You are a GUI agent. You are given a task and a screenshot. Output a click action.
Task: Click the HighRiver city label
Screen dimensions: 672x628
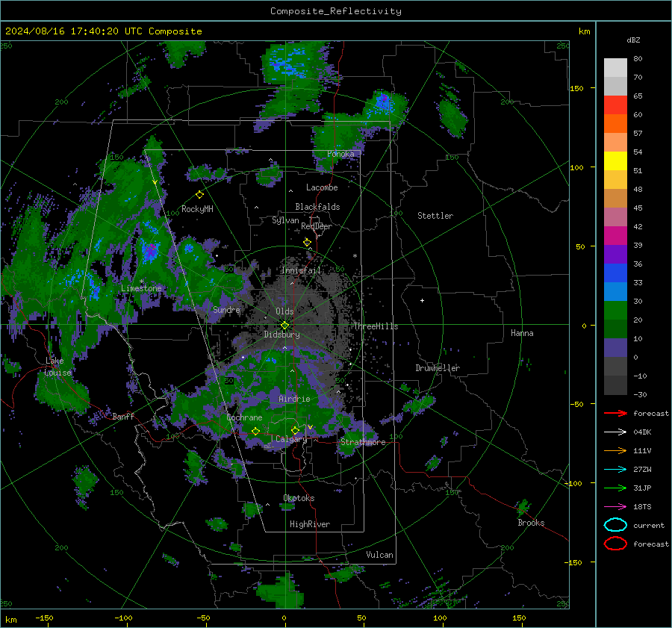point(310,524)
